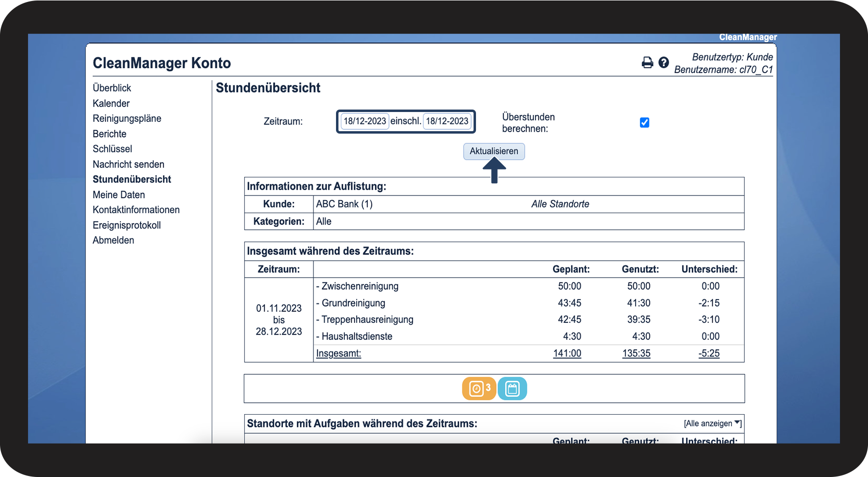The image size is (868, 477).
Task: Expand the Alle anzeigen dropdown
Action: click(x=712, y=423)
